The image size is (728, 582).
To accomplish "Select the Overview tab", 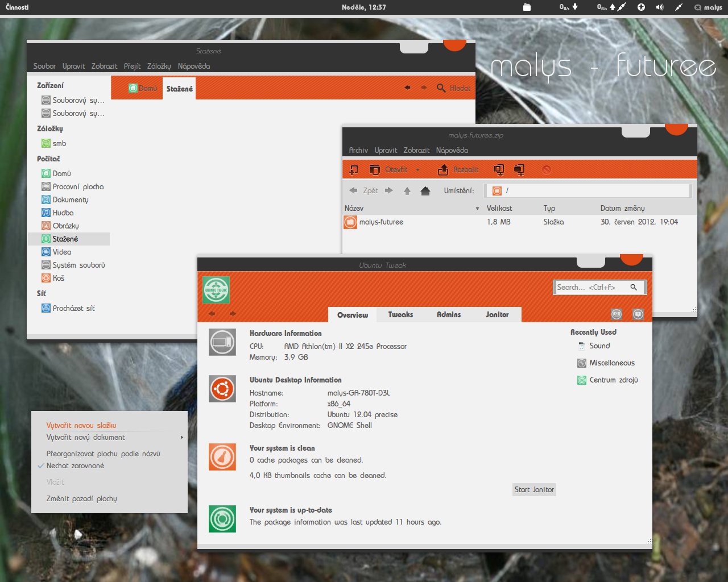I will pyautogui.click(x=353, y=315).
